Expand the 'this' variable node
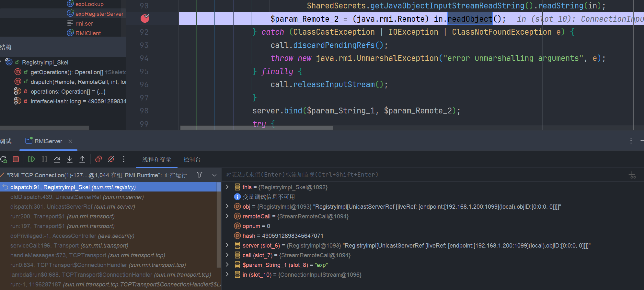The image size is (644, 290). click(x=227, y=187)
